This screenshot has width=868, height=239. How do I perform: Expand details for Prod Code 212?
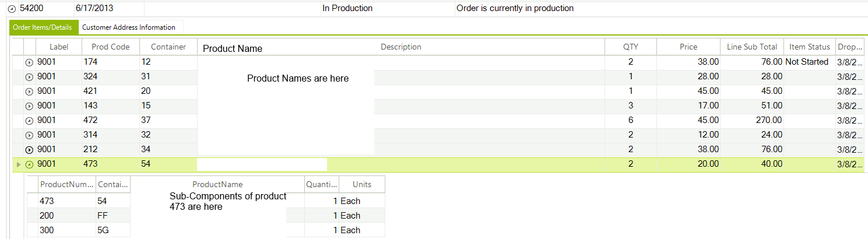tap(29, 150)
